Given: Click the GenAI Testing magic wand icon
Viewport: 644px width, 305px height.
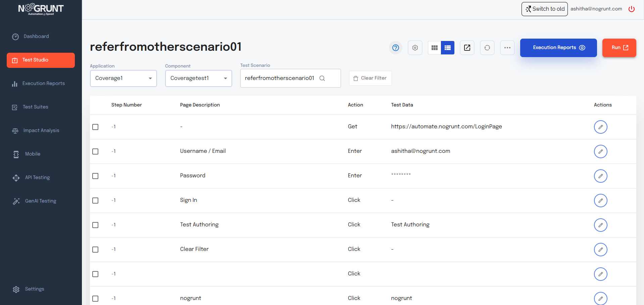Looking at the screenshot, I should tap(16, 201).
